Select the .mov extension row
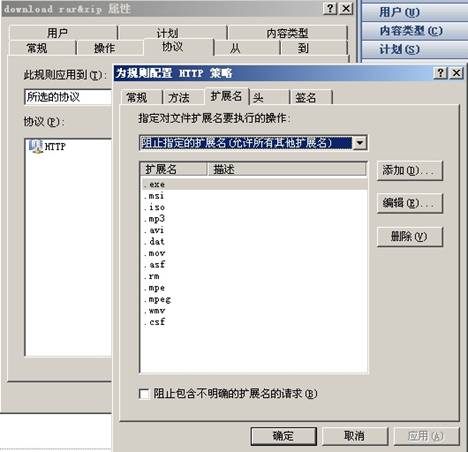This screenshot has width=468, height=452. (255, 253)
